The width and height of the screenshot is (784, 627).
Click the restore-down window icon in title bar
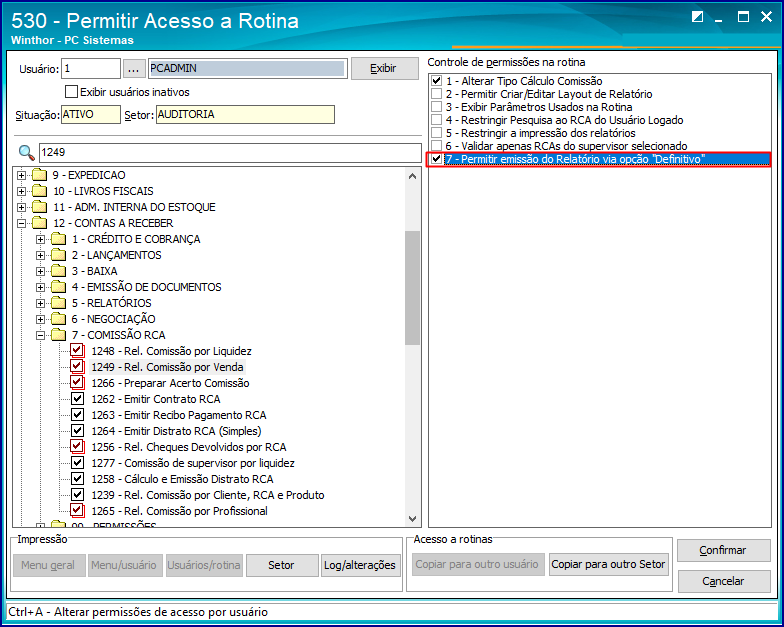click(x=698, y=16)
